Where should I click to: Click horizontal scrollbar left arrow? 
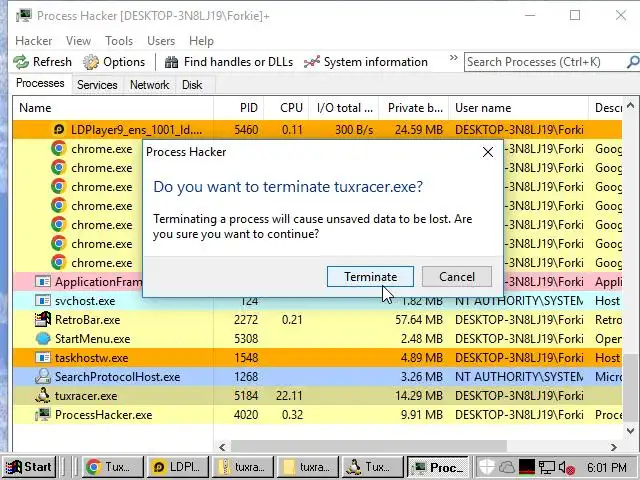[x=222, y=447]
